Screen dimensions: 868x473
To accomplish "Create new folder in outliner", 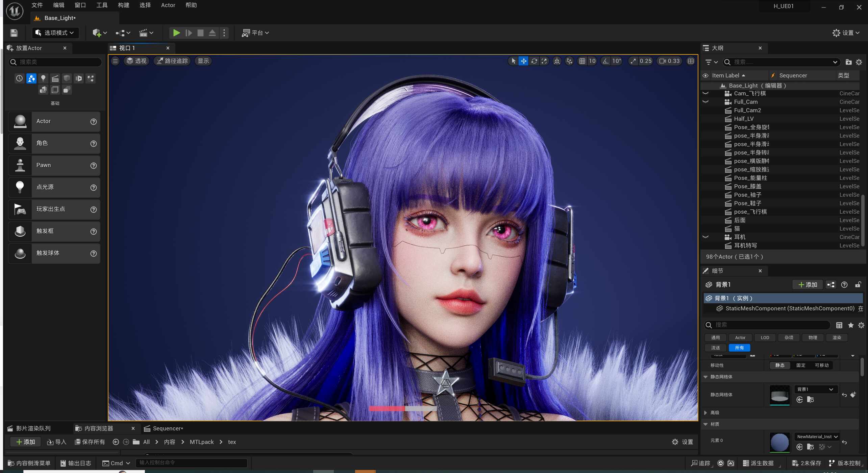I will 848,62.
